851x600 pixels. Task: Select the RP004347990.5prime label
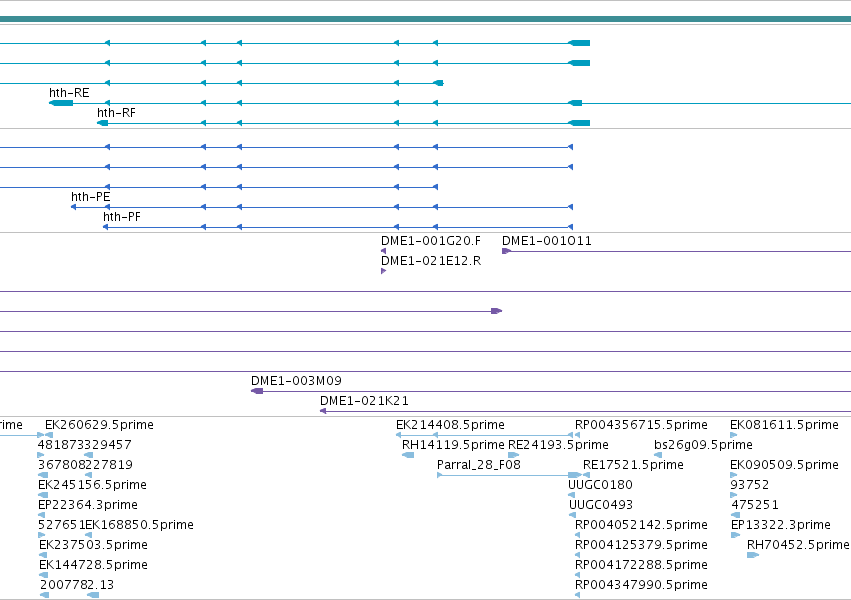(642, 585)
